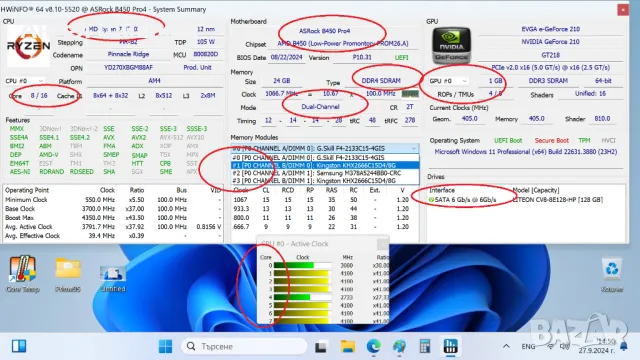The width and height of the screenshot is (640, 360).
Task: Click the 'Secure Boot' status label
Action: click(x=551, y=140)
